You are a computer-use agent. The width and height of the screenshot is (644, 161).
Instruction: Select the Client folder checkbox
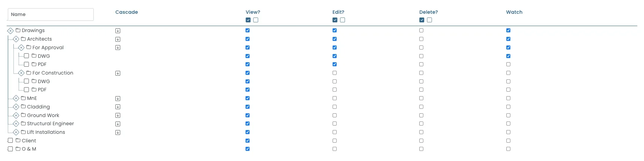pyautogui.click(x=10, y=141)
